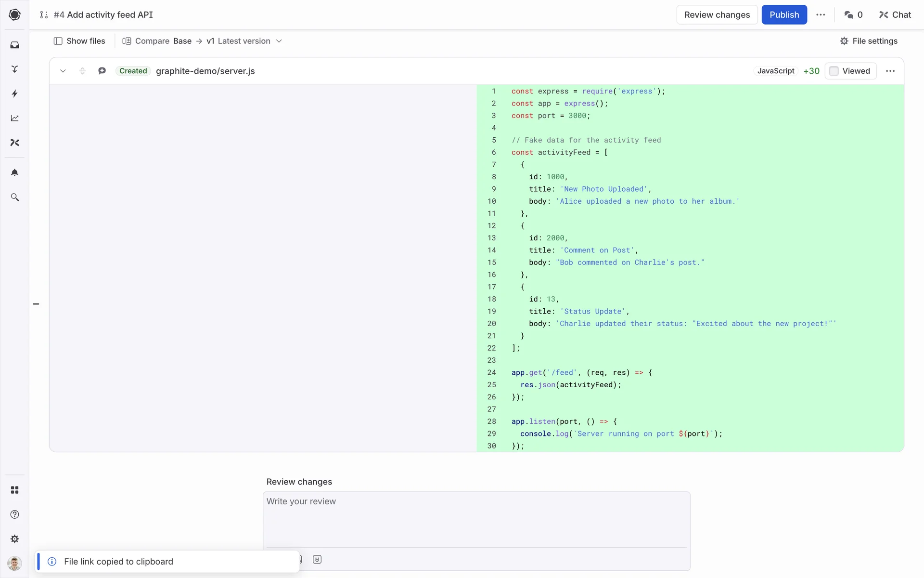924x578 pixels.
Task: Open the Latest version compare dropdown
Action: [x=244, y=41]
